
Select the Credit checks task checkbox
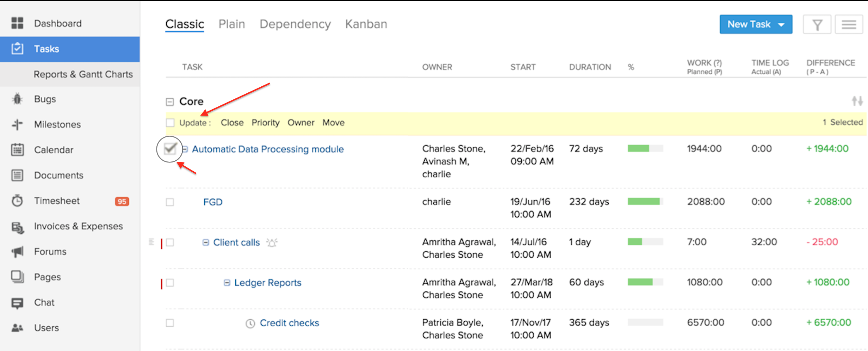pos(170,323)
